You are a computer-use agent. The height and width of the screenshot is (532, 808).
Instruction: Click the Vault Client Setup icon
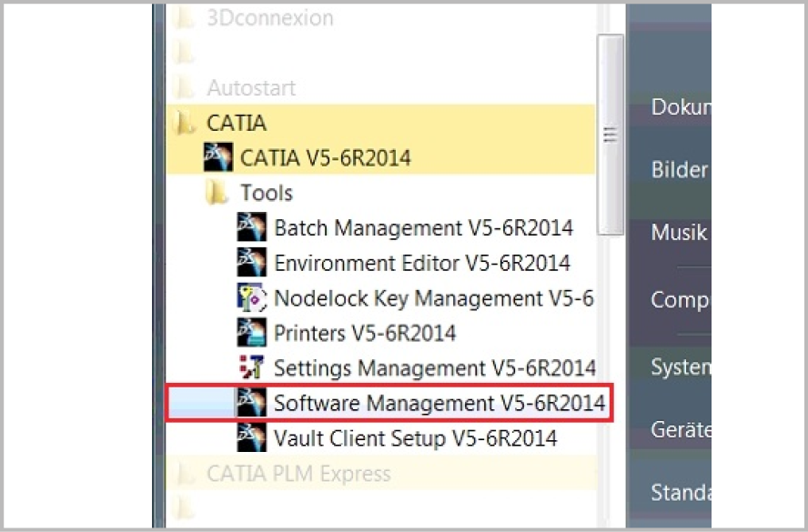pyautogui.click(x=251, y=437)
